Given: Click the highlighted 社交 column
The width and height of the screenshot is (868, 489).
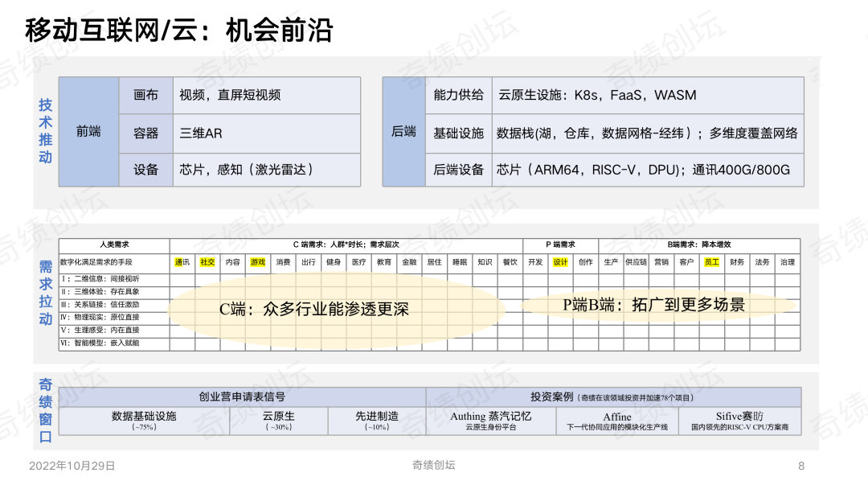Looking at the screenshot, I should 207,262.
